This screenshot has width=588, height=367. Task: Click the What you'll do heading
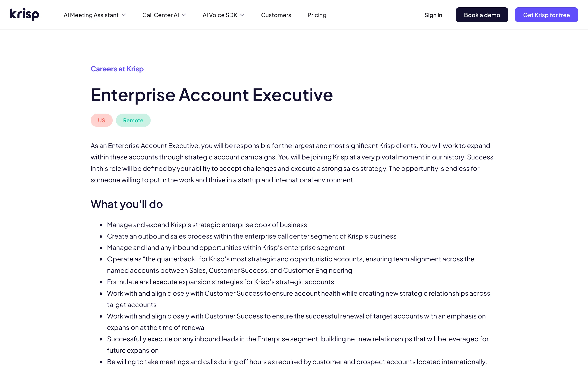pos(127,204)
